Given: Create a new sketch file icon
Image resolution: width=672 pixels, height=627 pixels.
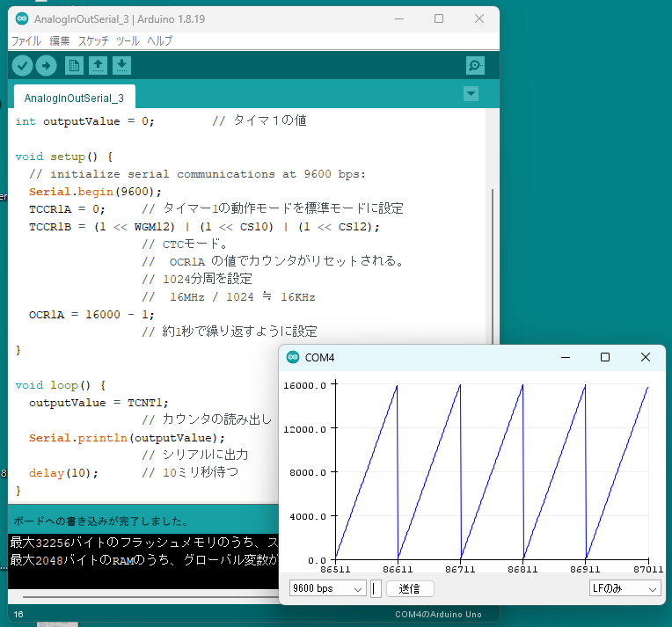Looking at the screenshot, I should pos(75,66).
